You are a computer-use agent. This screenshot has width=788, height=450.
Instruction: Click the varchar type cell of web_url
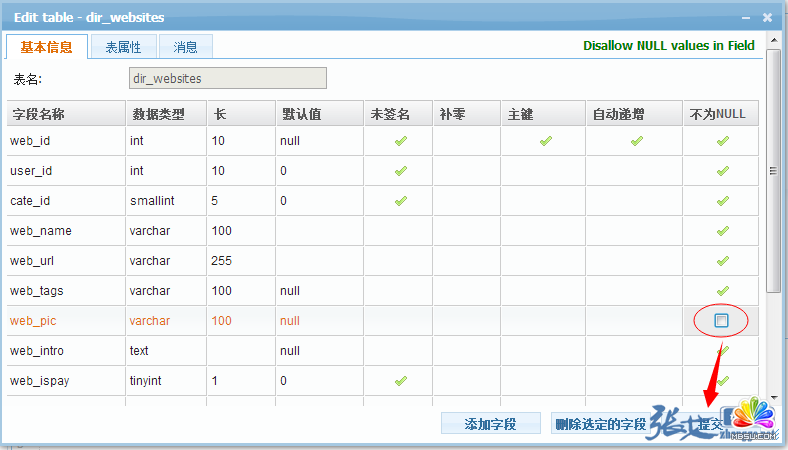click(x=166, y=261)
